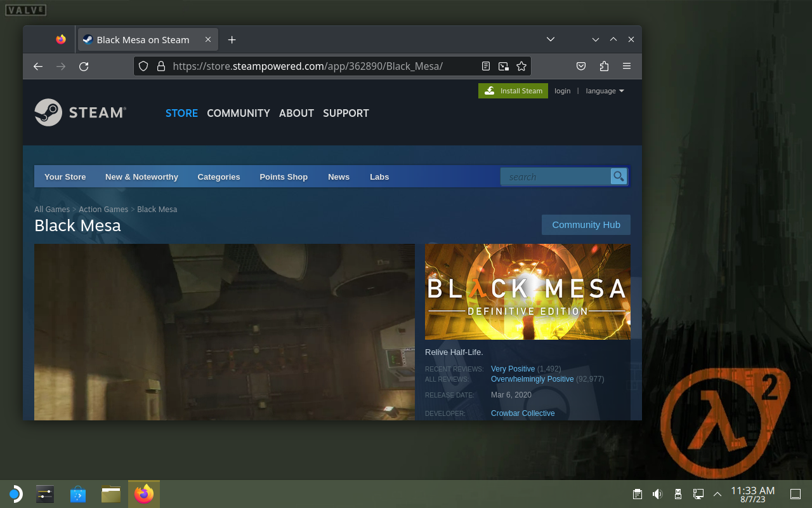Open the file manager from taskbar

coord(111,494)
